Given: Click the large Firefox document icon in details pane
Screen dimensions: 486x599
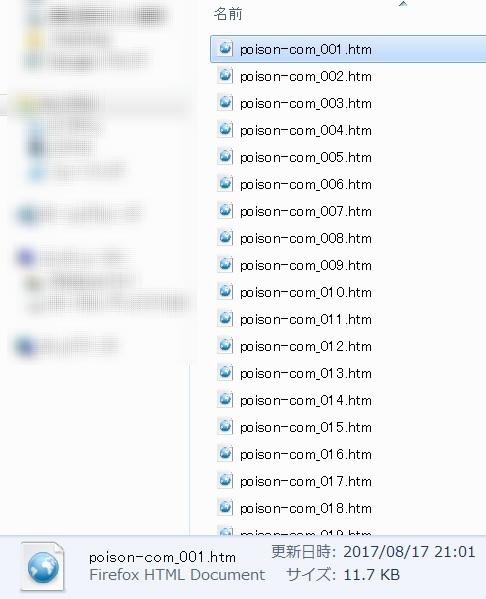Looking at the screenshot, I should coord(43,567).
